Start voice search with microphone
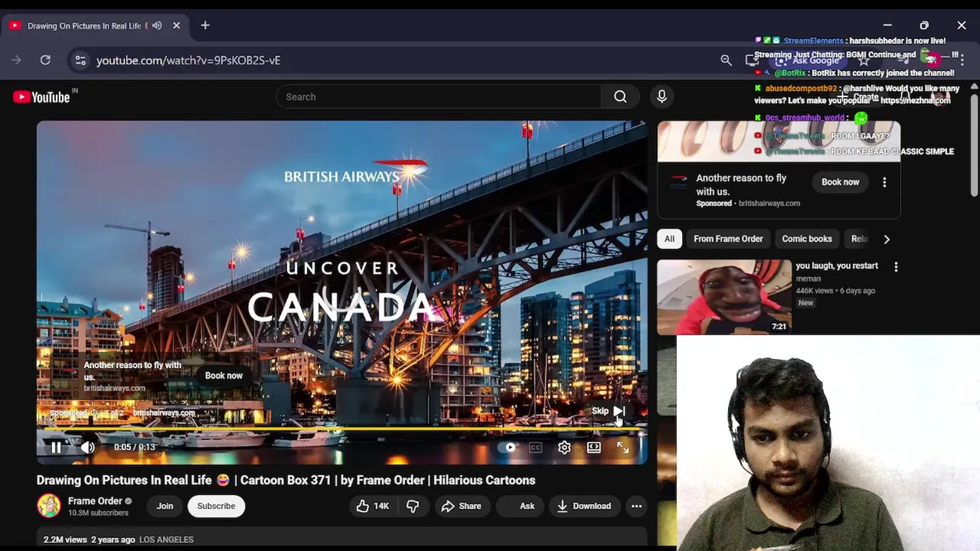The height and width of the screenshot is (551, 980). pos(661,96)
